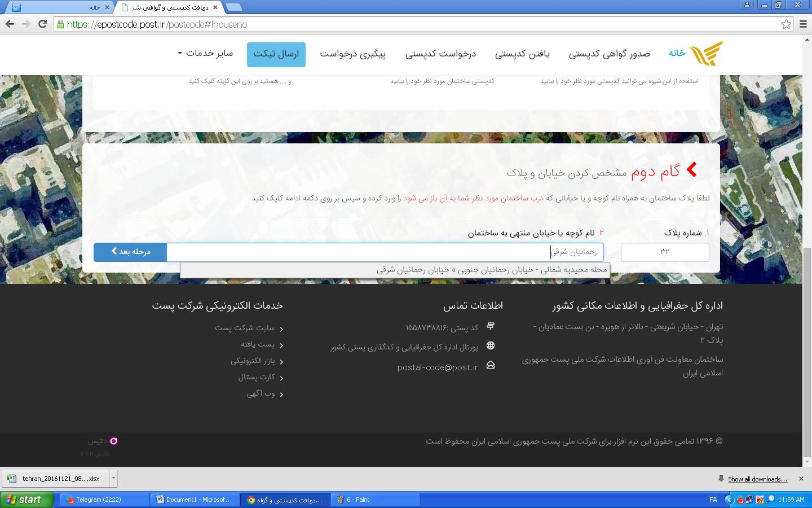Click the ارسال تیکت button
Viewport: 812px width, 508px height.
pyautogui.click(x=276, y=54)
